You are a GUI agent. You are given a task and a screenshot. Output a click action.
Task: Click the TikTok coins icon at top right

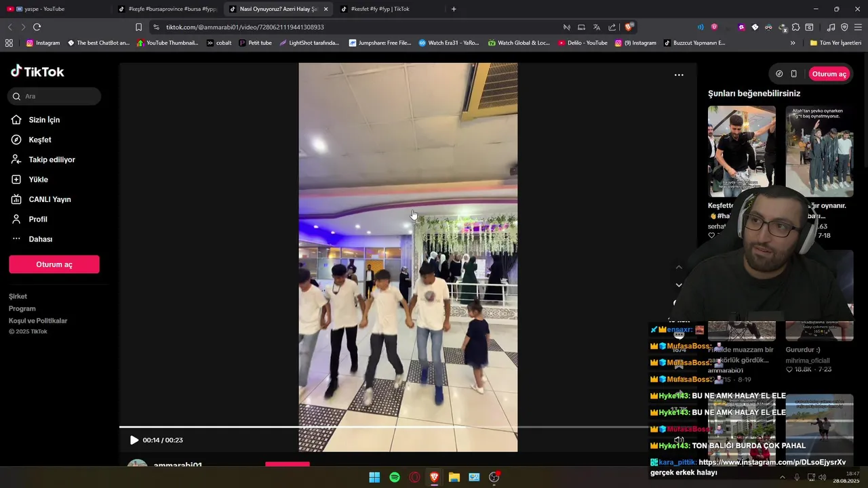779,74
